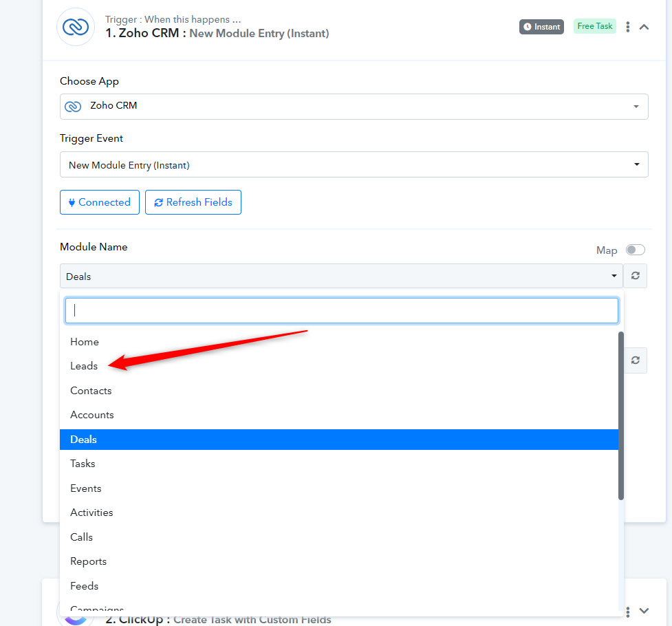Open the Trigger Event dropdown

click(x=354, y=164)
